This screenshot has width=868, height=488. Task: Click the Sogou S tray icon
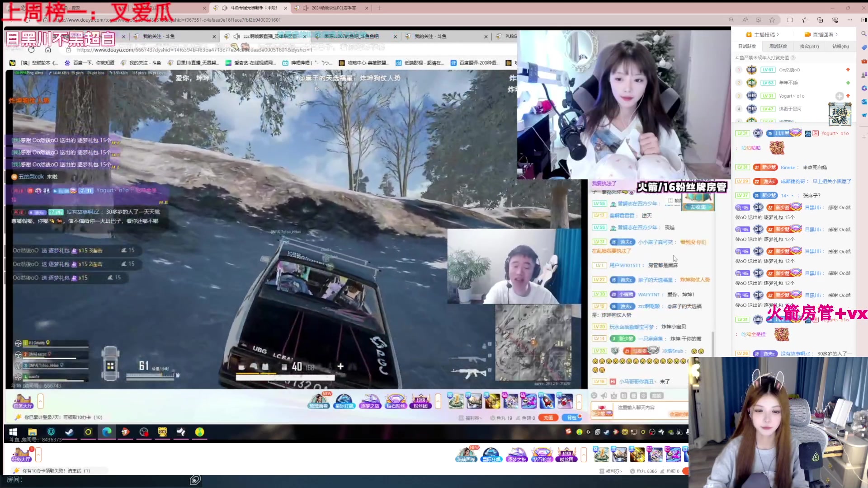point(568,432)
